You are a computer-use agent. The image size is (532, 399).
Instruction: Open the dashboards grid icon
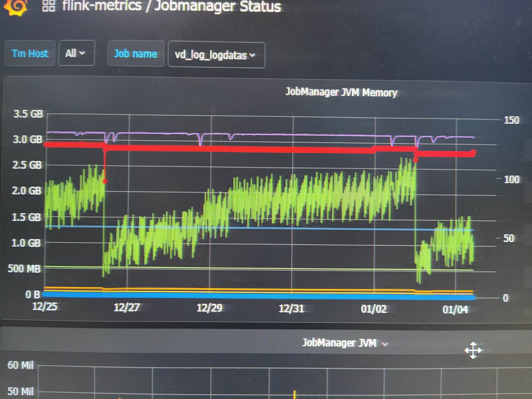point(48,6)
